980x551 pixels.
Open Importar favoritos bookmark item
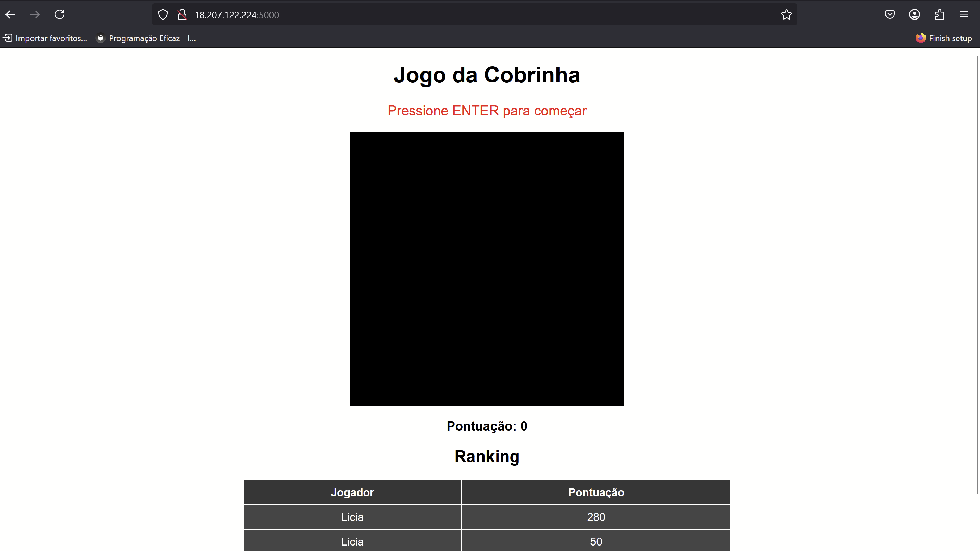pyautogui.click(x=46, y=38)
